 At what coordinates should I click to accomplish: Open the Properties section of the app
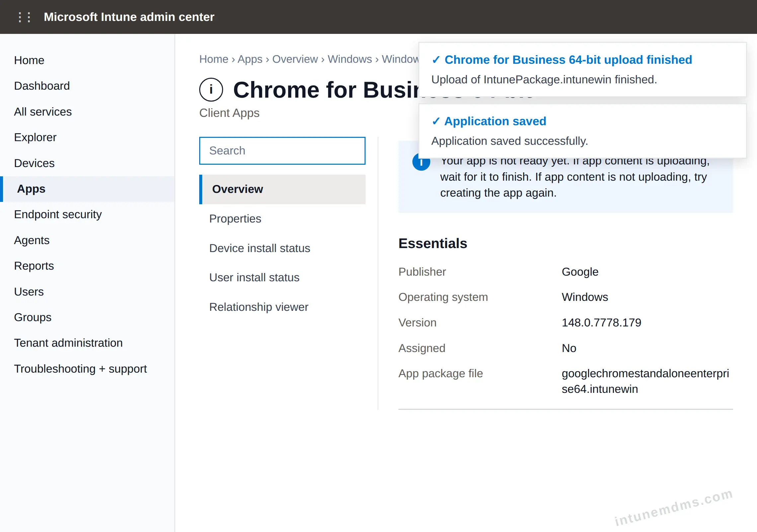(x=282, y=219)
